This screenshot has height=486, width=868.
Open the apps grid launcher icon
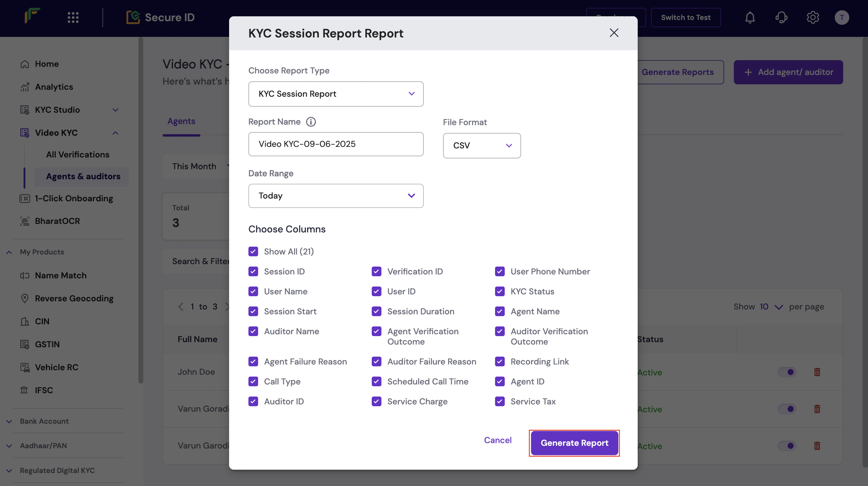click(73, 18)
